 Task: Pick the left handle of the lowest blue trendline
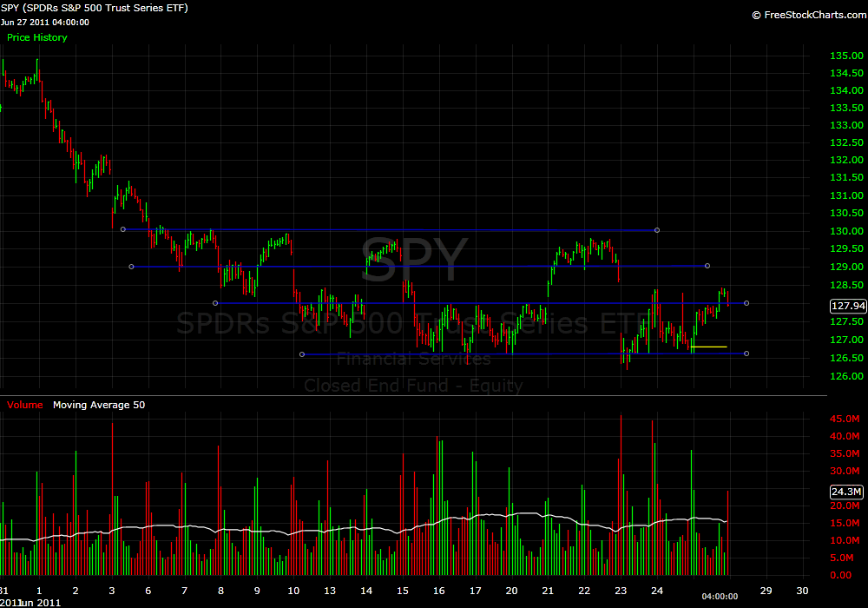pyautogui.click(x=302, y=354)
